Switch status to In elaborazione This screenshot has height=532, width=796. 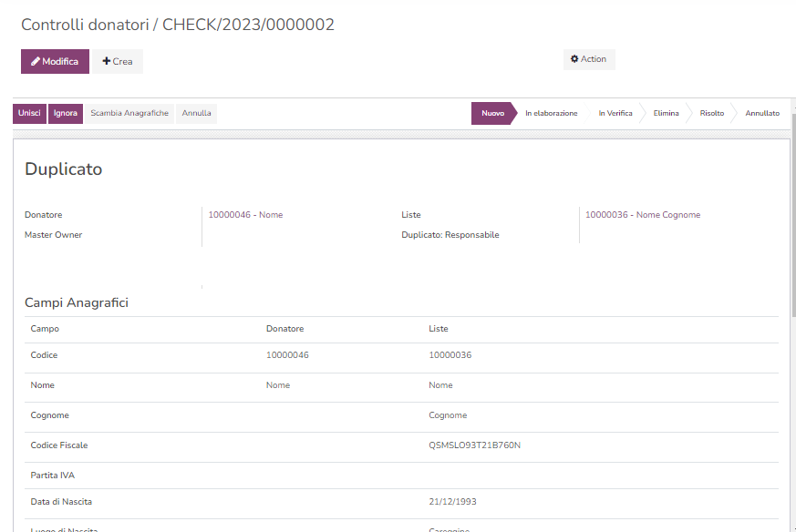click(551, 114)
